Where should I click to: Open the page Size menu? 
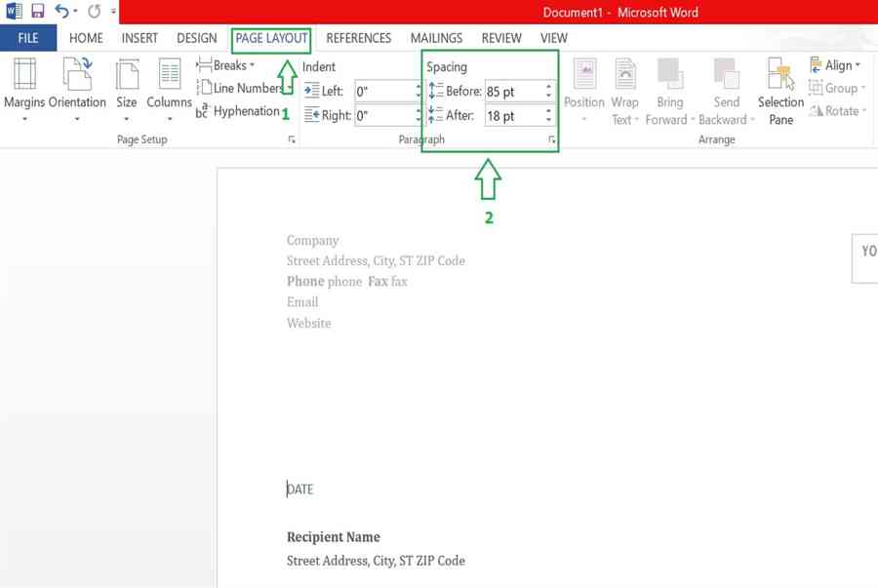point(127,90)
